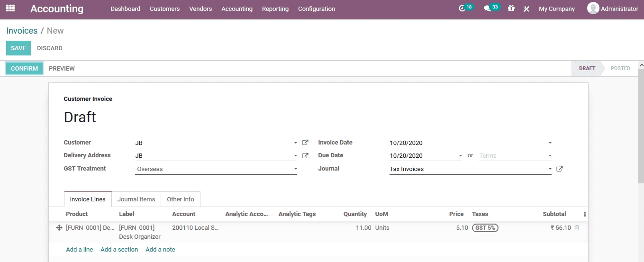
Task: Click the gift icon in top bar
Action: coord(511,9)
